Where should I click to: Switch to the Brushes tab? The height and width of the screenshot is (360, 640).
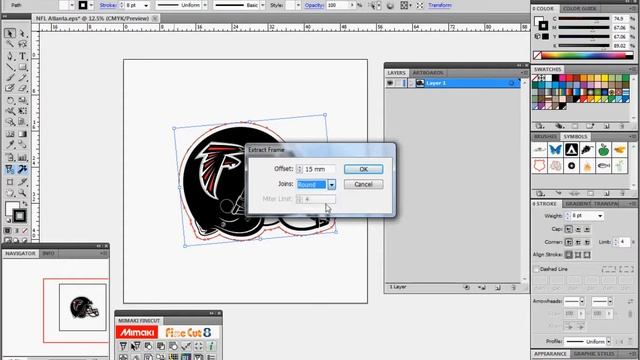[x=545, y=137]
